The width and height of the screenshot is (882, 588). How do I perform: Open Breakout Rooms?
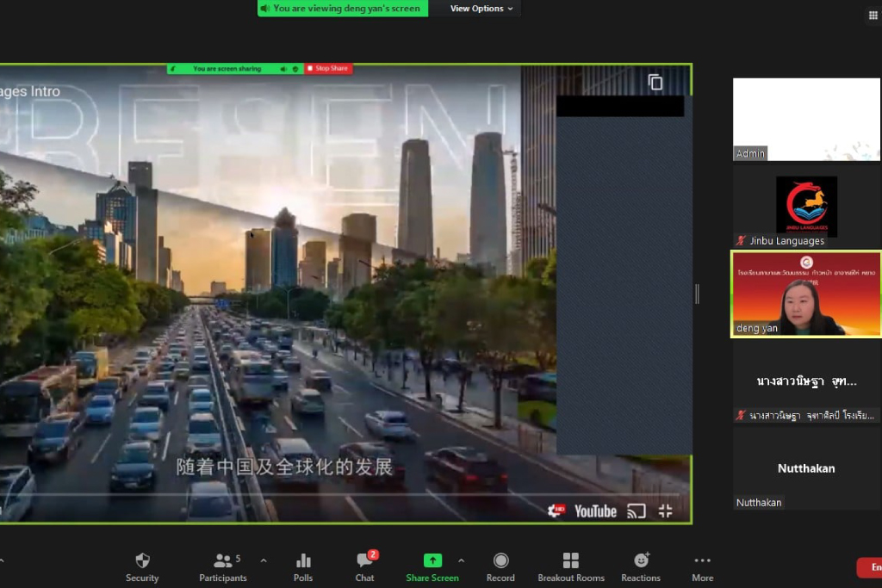pos(571,567)
